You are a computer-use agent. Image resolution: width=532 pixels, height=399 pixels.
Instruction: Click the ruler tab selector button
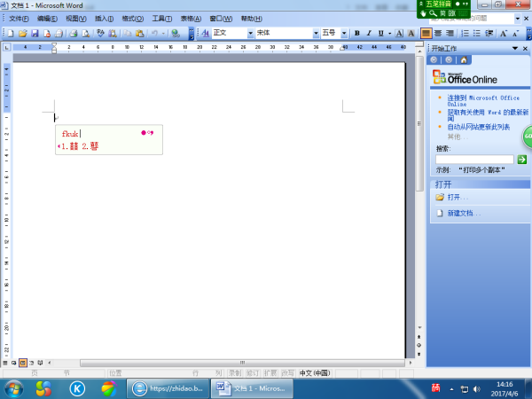pyautogui.click(x=6, y=47)
